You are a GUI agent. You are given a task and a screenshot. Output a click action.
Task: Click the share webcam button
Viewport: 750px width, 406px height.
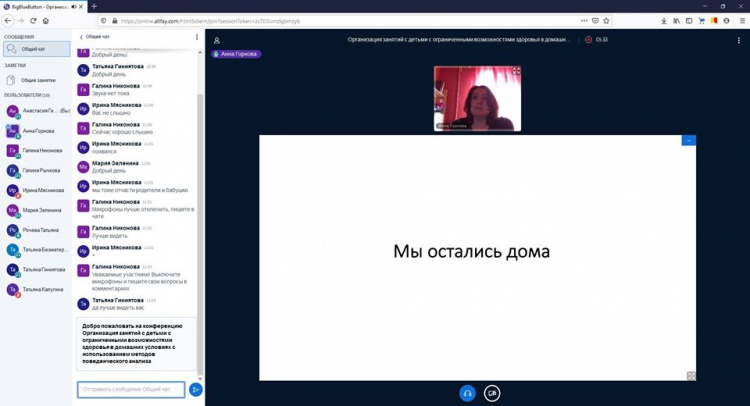(492, 393)
